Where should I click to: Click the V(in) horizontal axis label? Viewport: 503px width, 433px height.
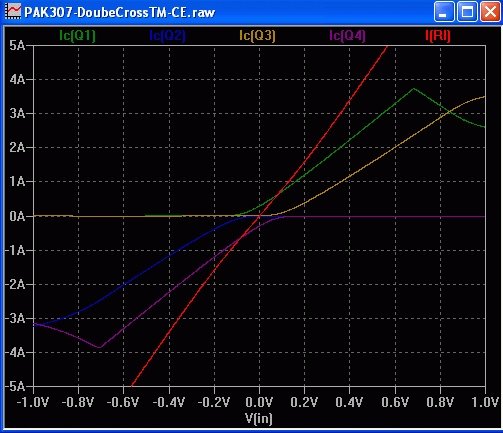pos(259,418)
